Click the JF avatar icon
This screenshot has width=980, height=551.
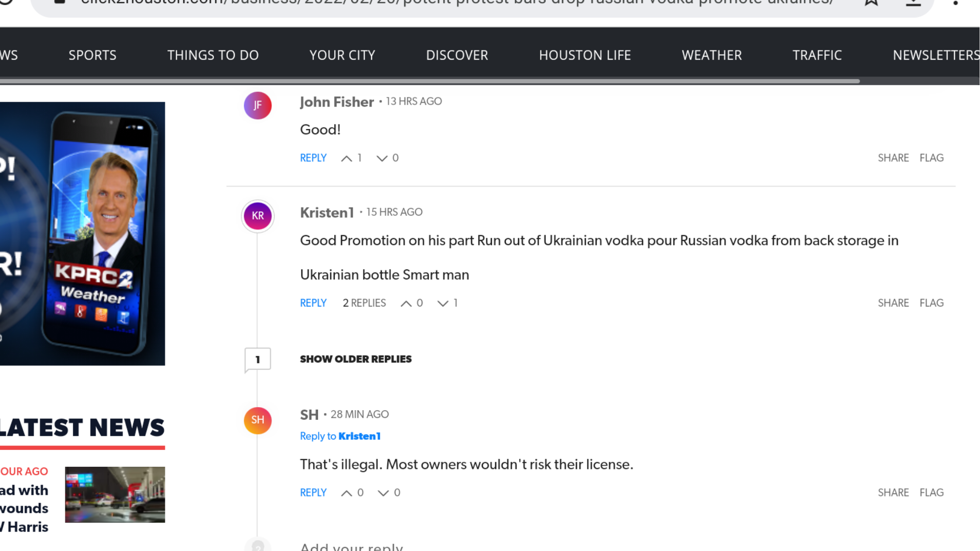pyautogui.click(x=258, y=106)
